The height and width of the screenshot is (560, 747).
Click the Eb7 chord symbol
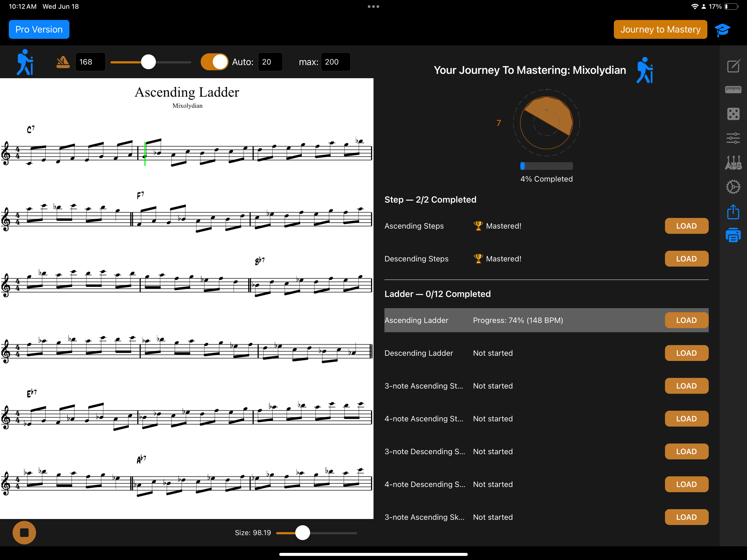(32, 393)
